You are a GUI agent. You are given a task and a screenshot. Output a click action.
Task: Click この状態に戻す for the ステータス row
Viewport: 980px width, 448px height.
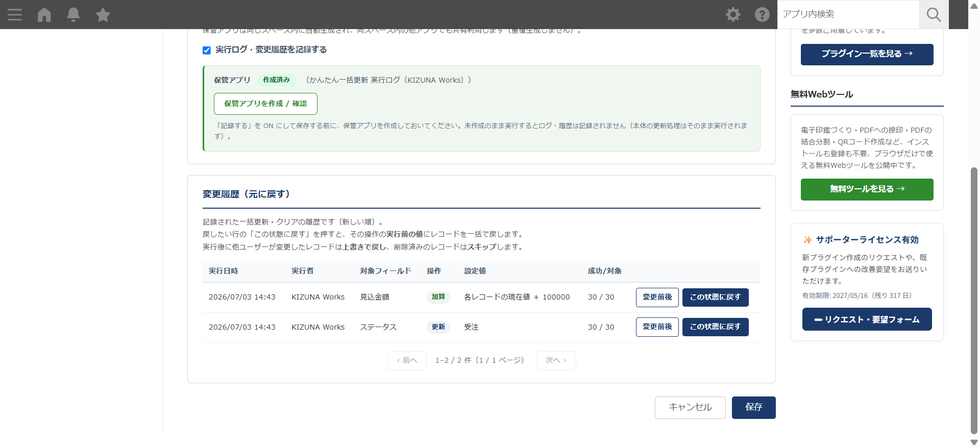pyautogui.click(x=715, y=327)
